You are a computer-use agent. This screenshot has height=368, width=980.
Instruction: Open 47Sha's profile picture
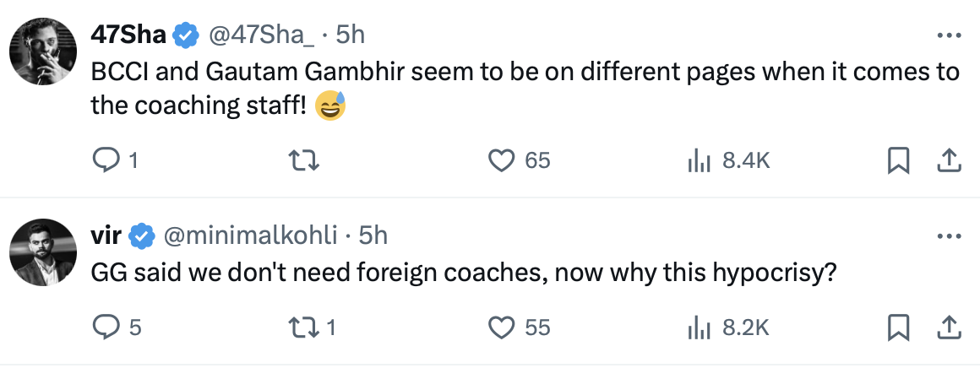click(x=43, y=51)
